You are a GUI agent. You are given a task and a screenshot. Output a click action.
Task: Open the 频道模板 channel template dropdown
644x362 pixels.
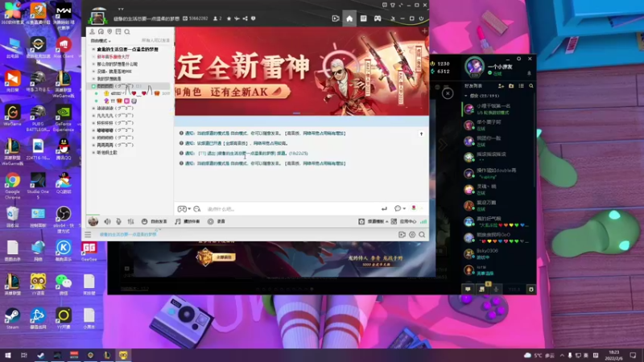(x=373, y=222)
